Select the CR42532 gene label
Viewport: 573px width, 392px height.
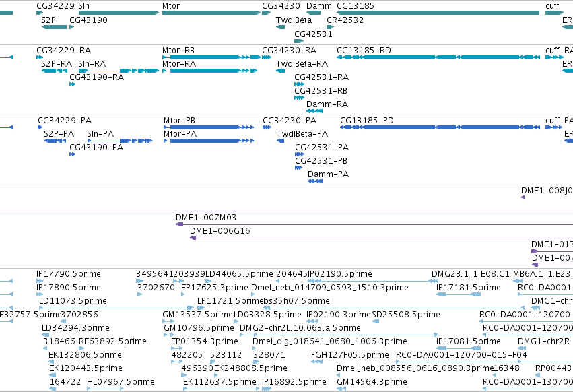[345, 20]
